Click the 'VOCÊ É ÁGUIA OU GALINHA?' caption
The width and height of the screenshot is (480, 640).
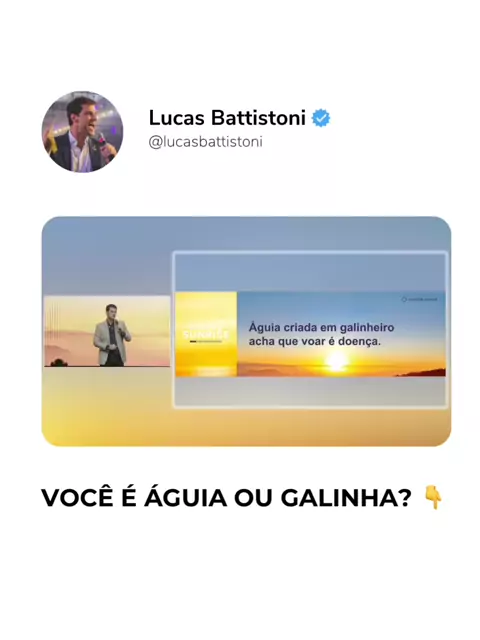(227, 498)
